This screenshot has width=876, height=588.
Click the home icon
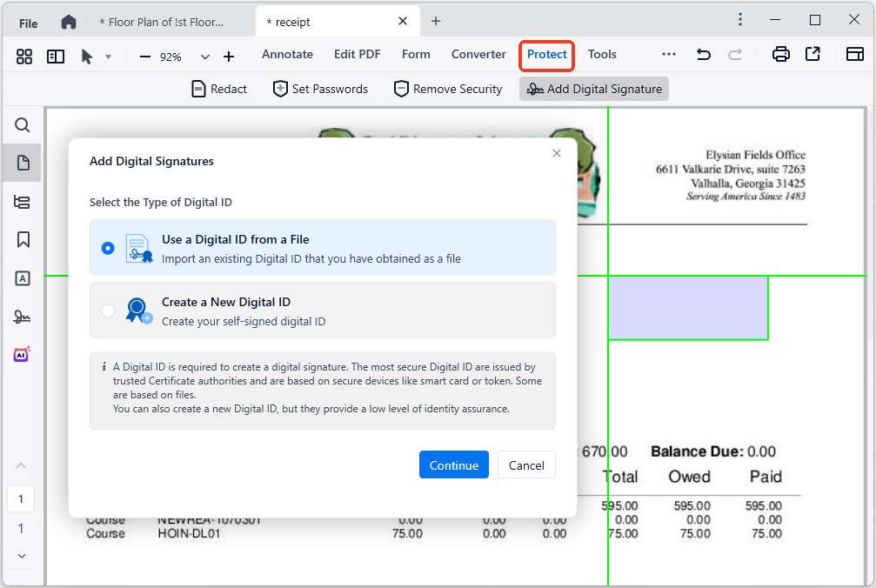pyautogui.click(x=69, y=22)
